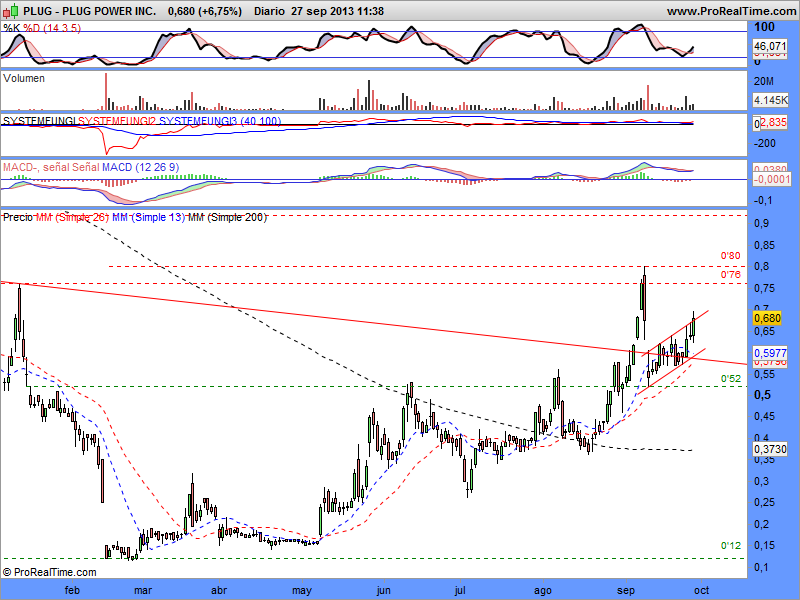Click the '%K' stochastic label

(x=12, y=28)
